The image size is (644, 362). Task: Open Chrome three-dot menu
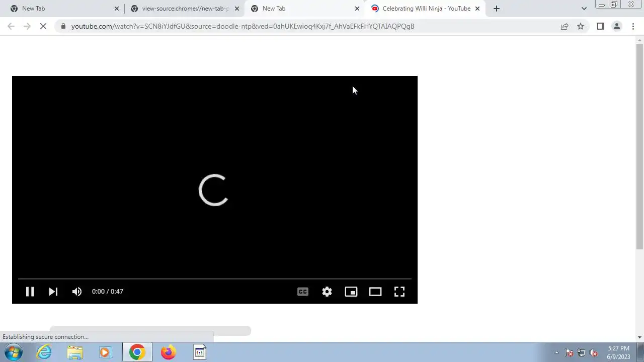[x=633, y=26]
